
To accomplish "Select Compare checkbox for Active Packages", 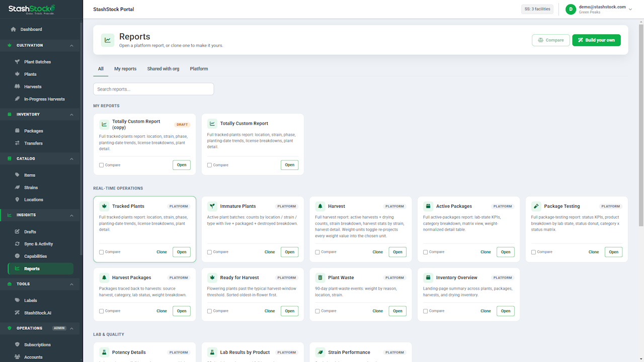I will click(426, 252).
